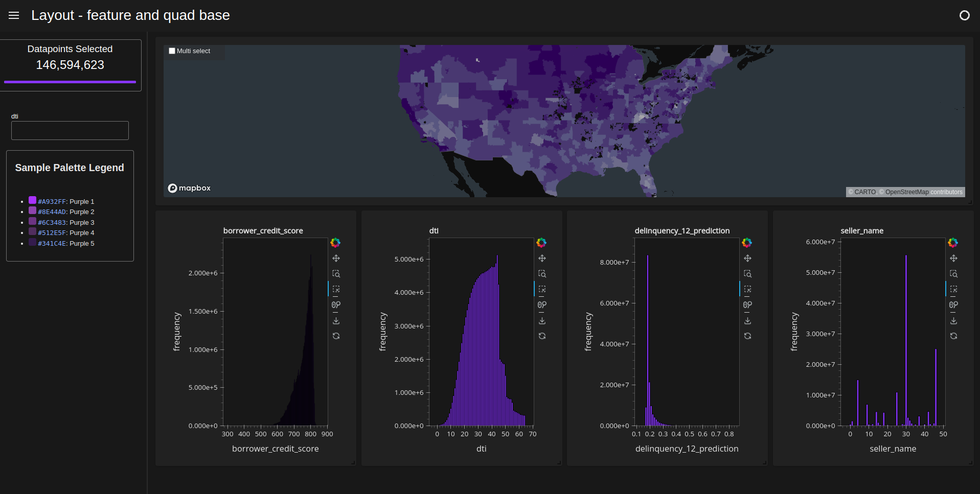This screenshot has width=980, height=494.
Task: Reset the delinquency_12_prediction chart view
Action: click(747, 336)
